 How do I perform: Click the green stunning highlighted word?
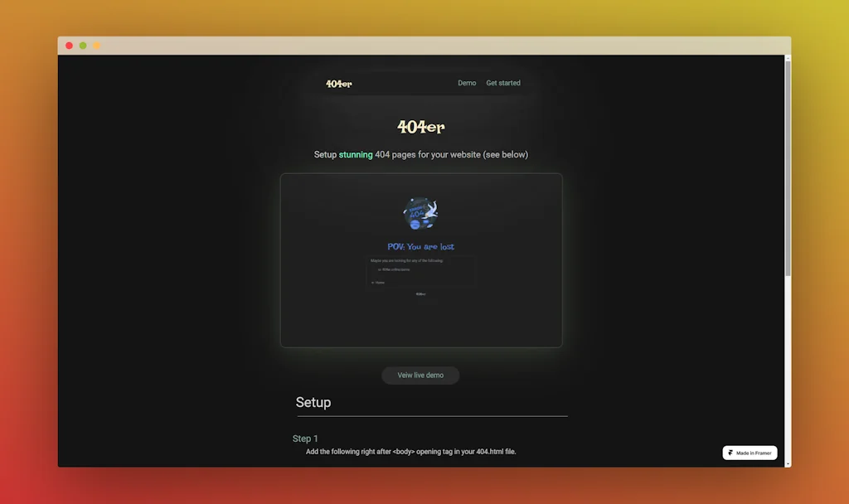356,154
